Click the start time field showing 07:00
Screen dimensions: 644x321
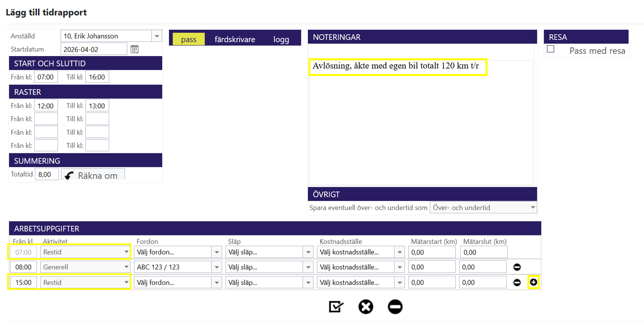tap(46, 77)
